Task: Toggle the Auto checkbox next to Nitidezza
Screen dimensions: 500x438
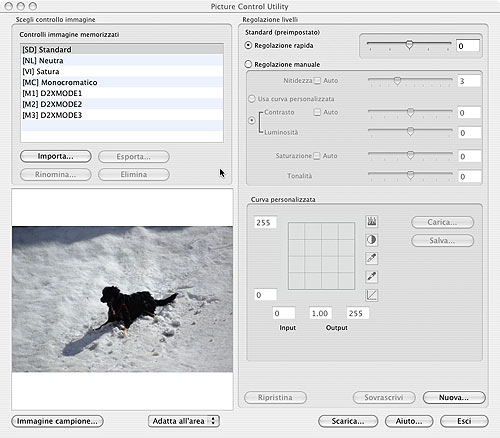Action: click(x=317, y=81)
